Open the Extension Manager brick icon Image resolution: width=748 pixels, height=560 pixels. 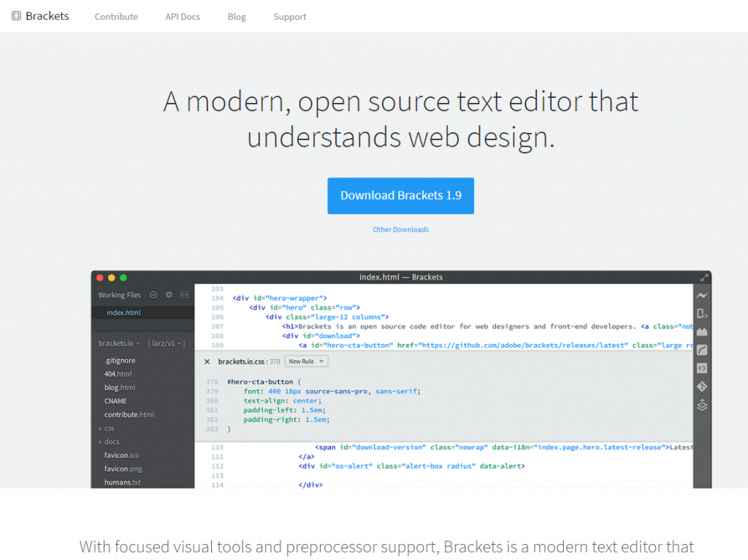[702, 331]
